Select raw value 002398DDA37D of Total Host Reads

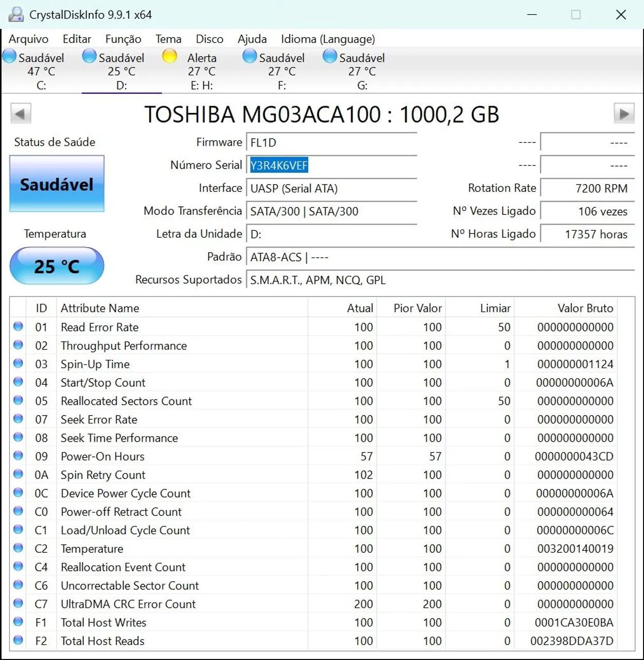pyautogui.click(x=572, y=641)
